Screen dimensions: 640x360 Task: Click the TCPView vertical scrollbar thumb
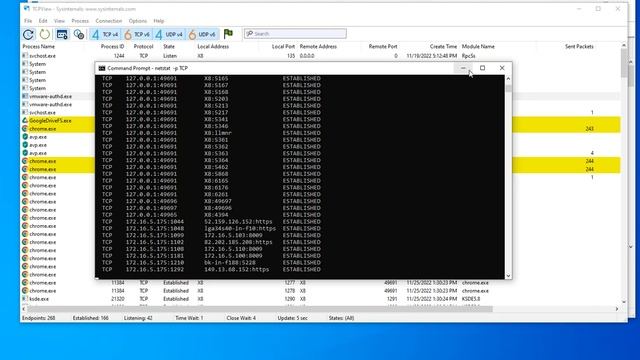pos(624,62)
